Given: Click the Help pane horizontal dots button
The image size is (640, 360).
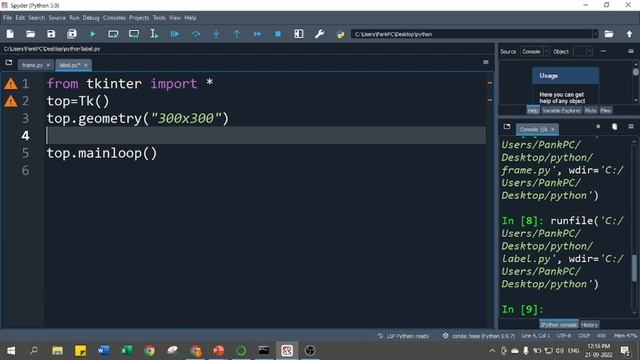Looking at the screenshot, I should click(x=603, y=51).
